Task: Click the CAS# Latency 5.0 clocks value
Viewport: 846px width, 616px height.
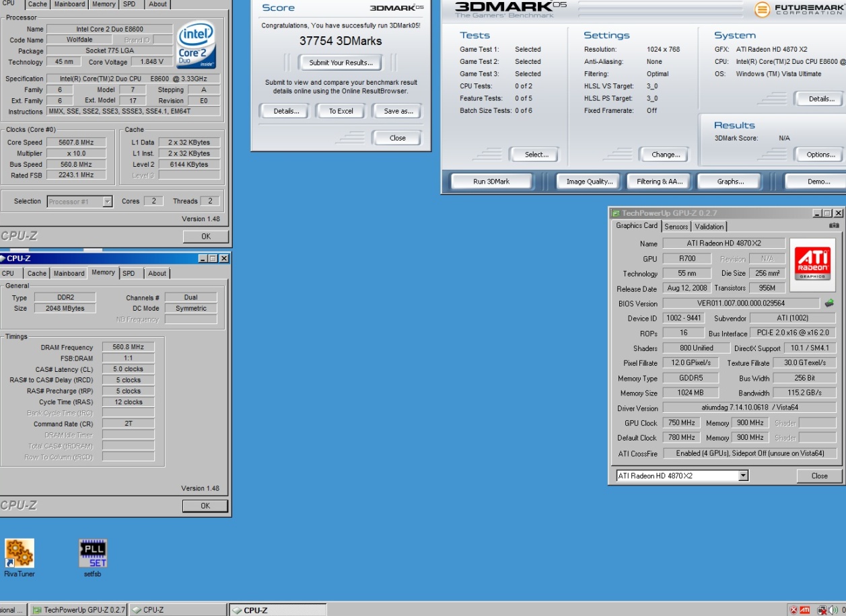Action: [129, 369]
